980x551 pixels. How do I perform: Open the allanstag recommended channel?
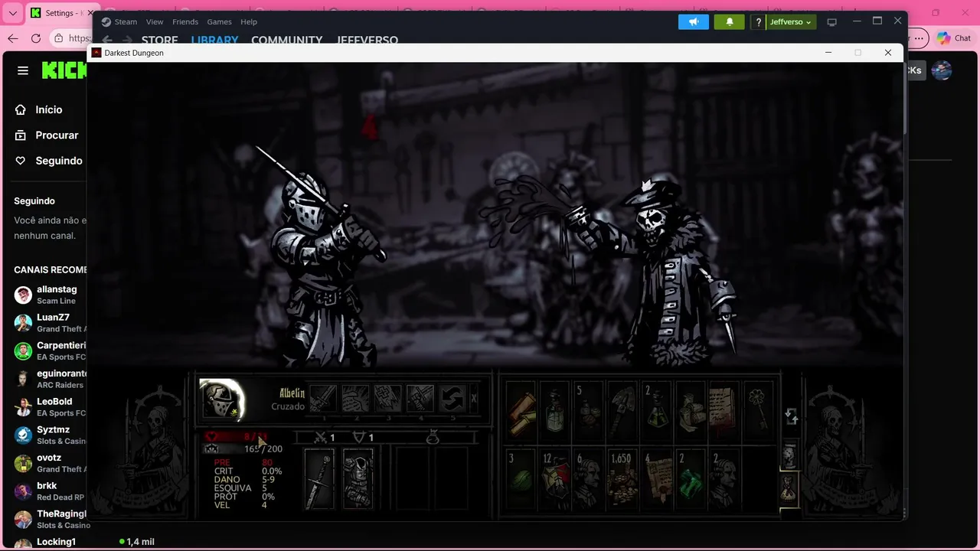(50, 295)
